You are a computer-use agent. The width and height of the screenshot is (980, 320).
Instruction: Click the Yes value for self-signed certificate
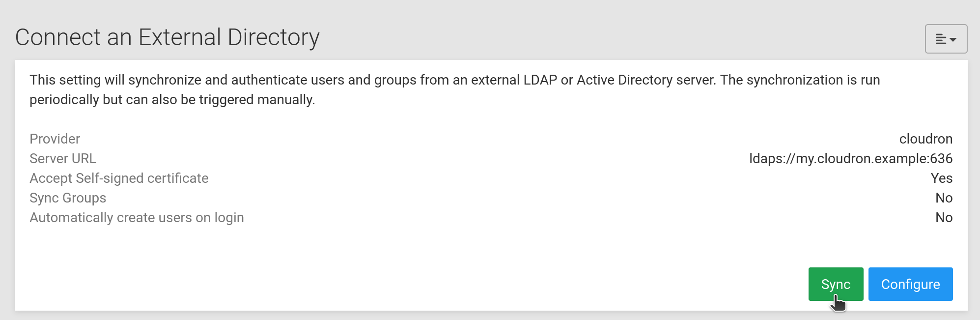click(941, 178)
